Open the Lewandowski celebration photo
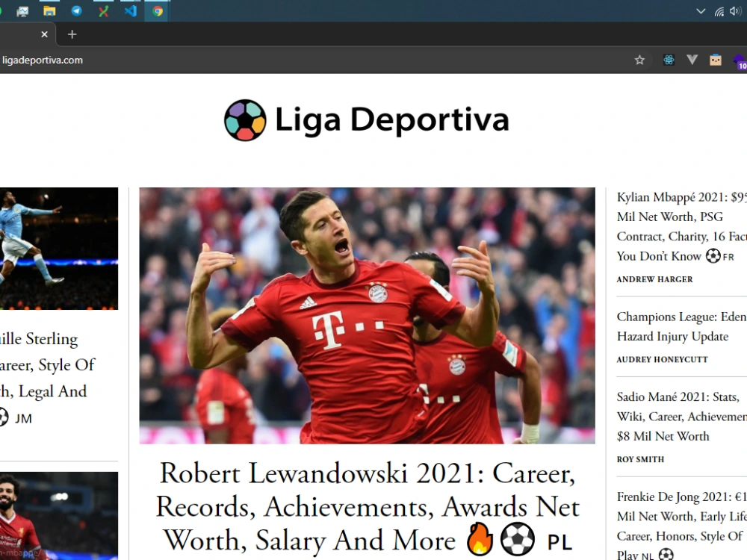 [367, 316]
